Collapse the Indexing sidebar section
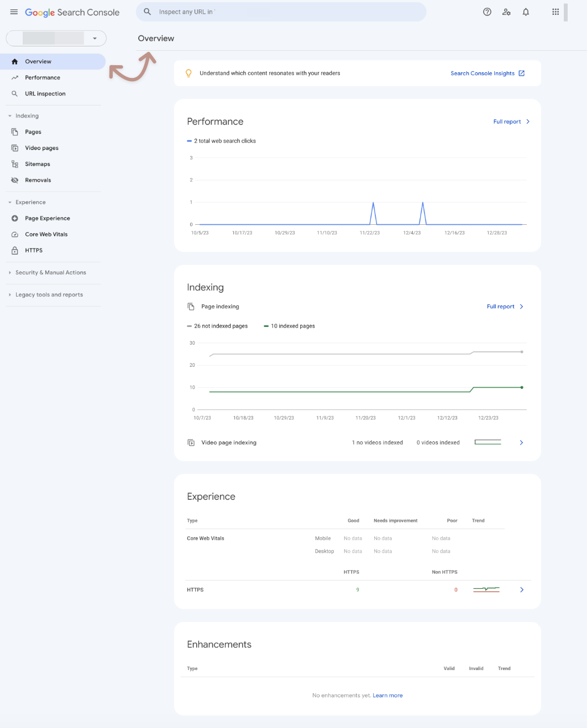587x728 pixels. click(23, 115)
